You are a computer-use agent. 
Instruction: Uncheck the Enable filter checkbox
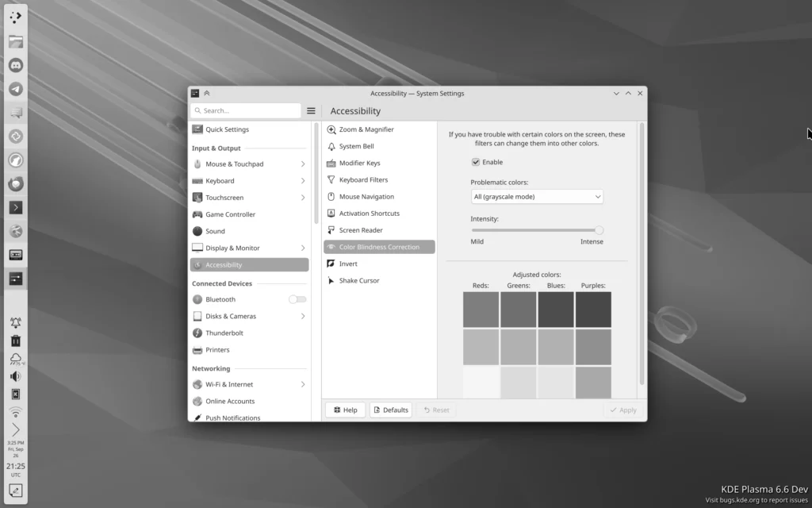tap(474, 162)
